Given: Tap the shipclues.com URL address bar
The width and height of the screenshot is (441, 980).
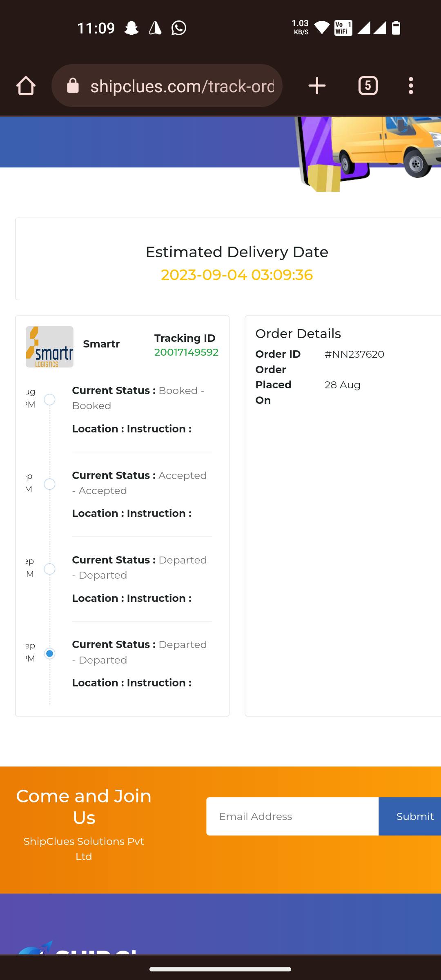Looking at the screenshot, I should [x=182, y=86].
